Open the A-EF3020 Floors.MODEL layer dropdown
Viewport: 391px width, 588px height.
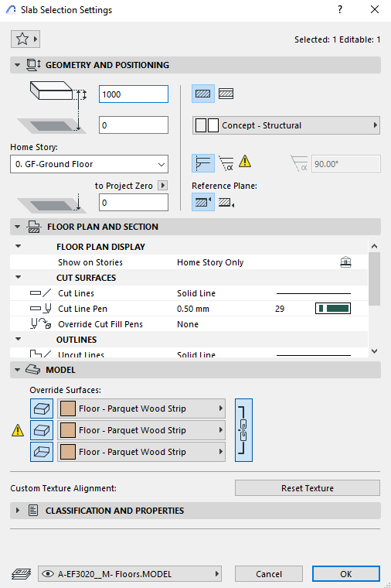point(130,574)
